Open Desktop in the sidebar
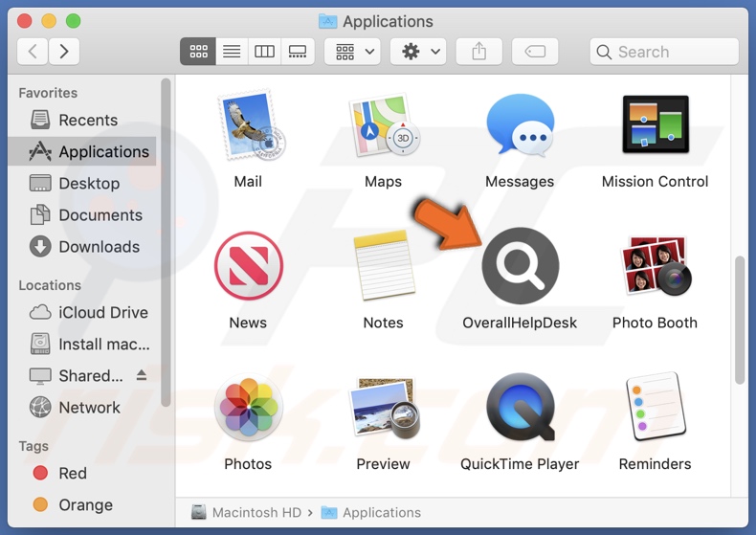Viewport: 756px width, 535px height. [x=82, y=183]
